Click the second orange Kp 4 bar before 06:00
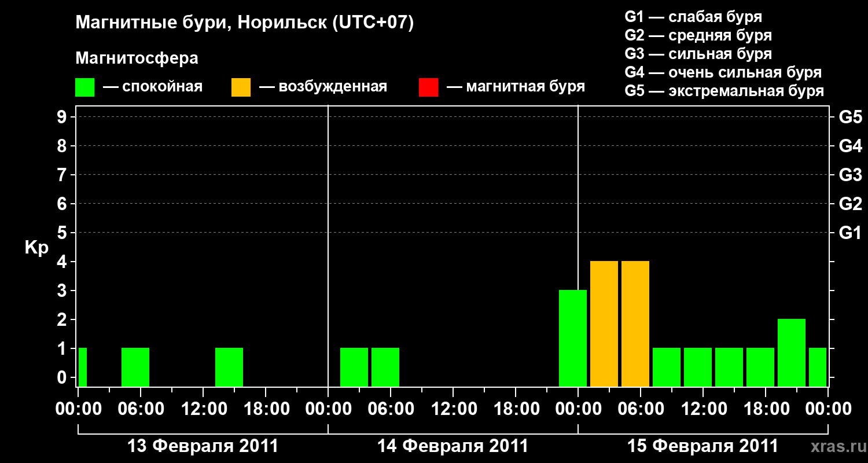 [635, 324]
